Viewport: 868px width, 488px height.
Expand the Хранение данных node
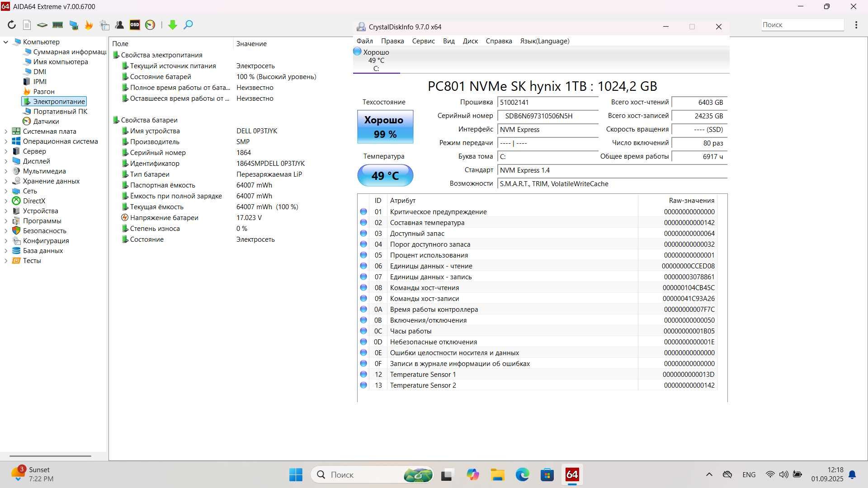pos(6,181)
